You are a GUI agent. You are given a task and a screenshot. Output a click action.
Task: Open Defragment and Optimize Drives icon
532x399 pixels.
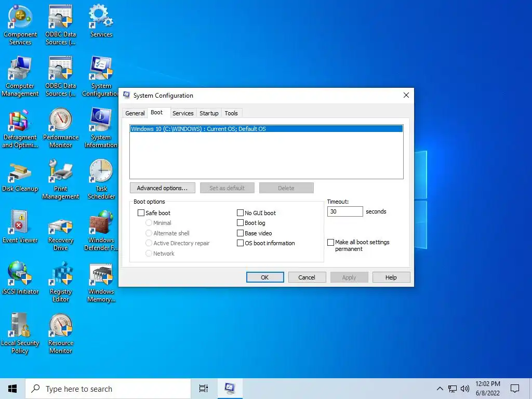coord(20,128)
